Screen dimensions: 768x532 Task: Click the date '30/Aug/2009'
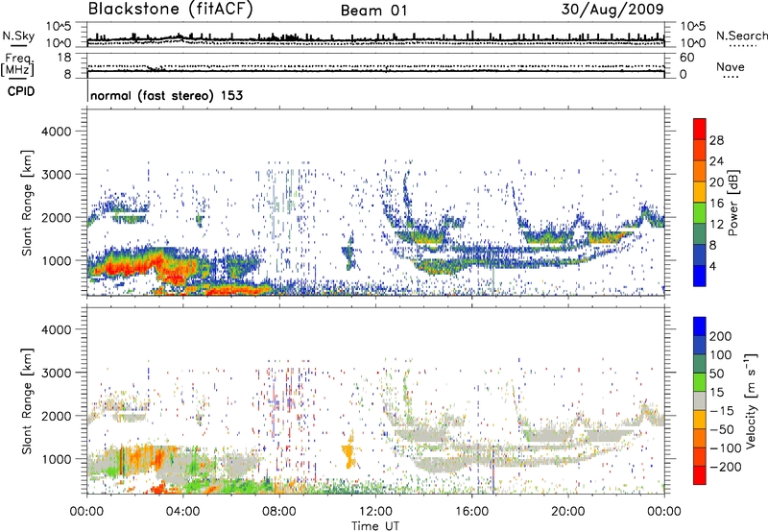[x=612, y=9]
